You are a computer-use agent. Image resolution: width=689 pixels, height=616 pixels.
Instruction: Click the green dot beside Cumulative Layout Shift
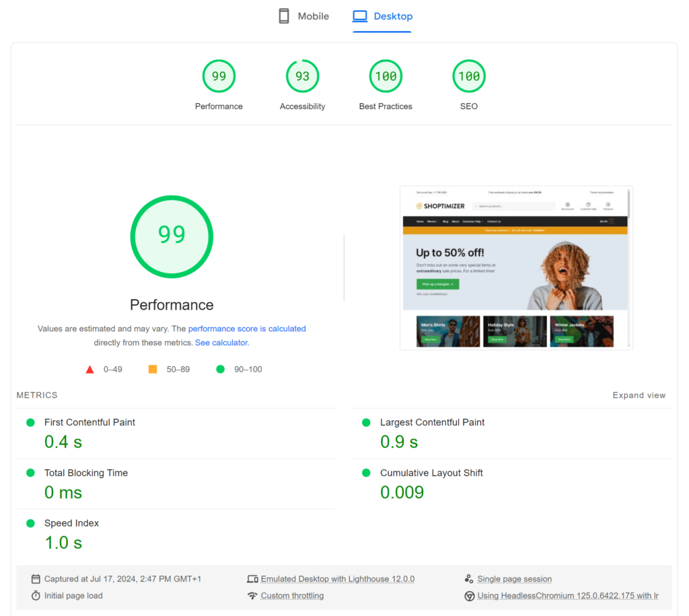366,473
